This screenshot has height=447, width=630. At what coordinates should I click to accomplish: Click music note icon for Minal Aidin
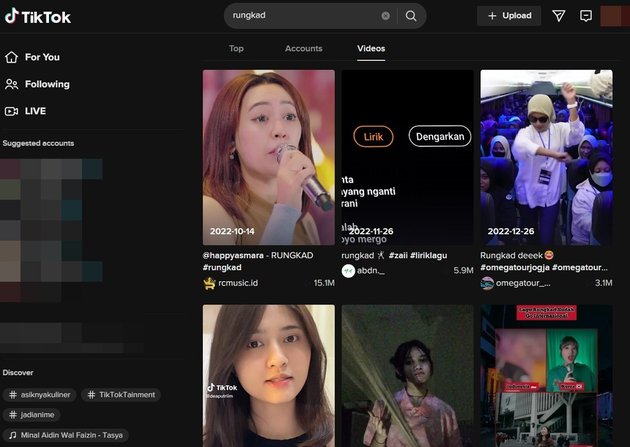[x=13, y=435]
